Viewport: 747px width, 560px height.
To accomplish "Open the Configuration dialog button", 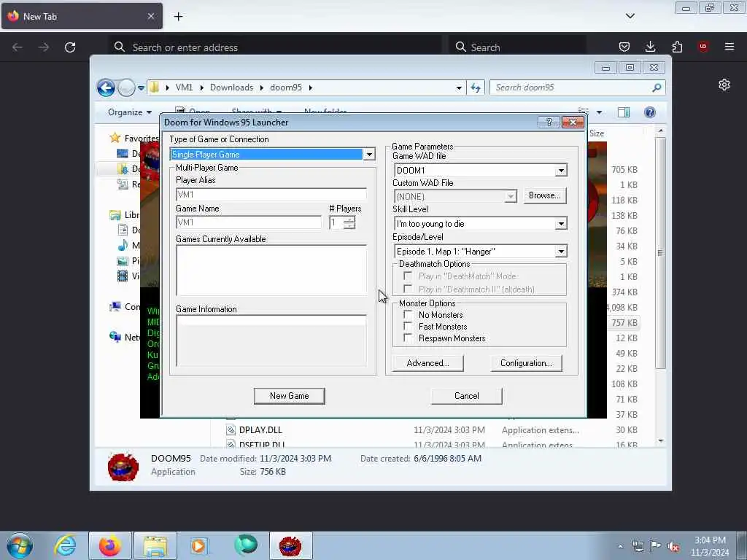I will (x=527, y=363).
